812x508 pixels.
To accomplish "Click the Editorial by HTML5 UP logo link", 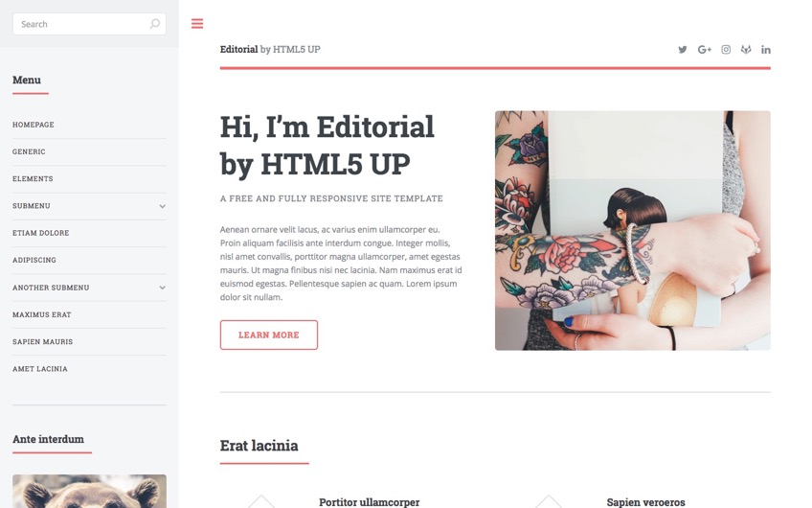I will (x=270, y=49).
